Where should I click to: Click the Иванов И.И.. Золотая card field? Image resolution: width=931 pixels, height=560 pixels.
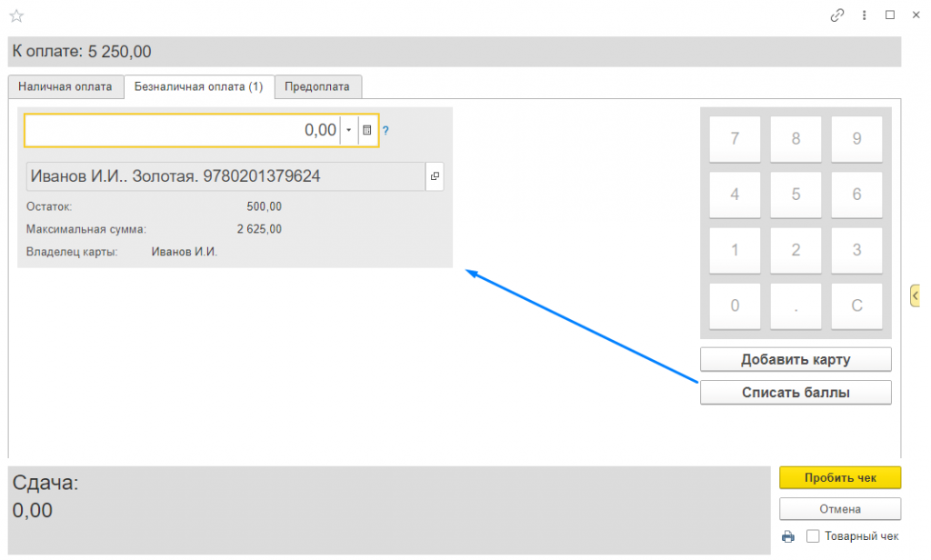[225, 176]
